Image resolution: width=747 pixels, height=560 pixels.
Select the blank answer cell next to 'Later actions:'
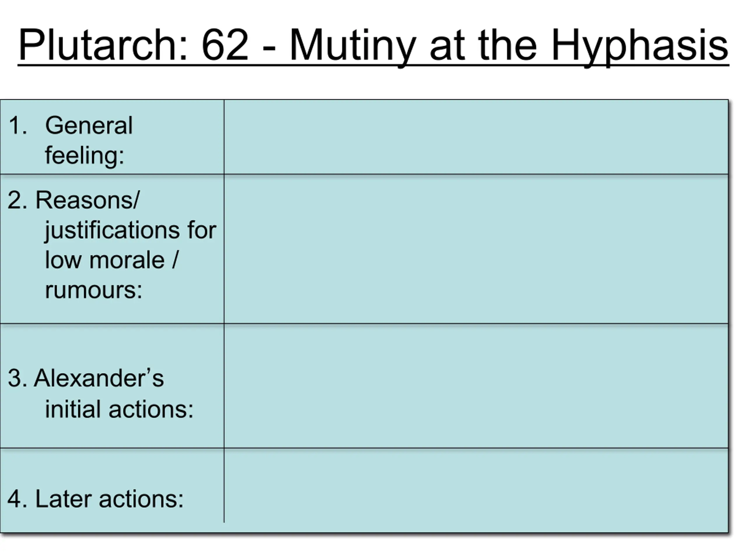476,491
